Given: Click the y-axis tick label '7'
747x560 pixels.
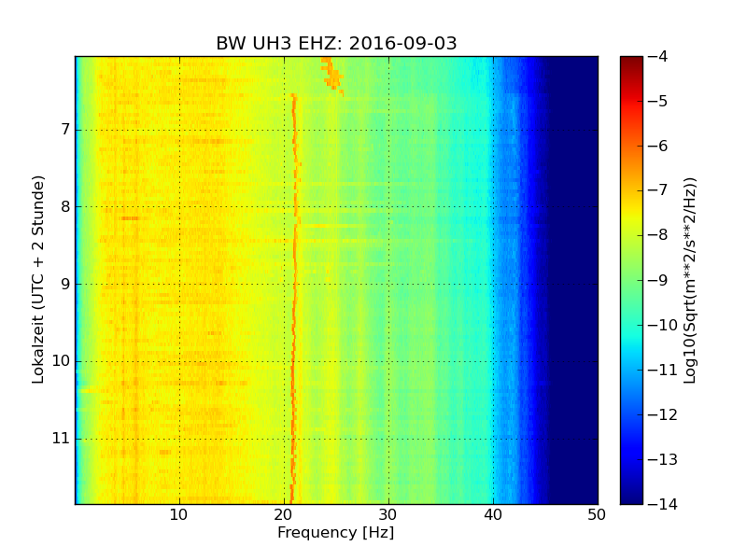Looking at the screenshot, I should coord(65,130).
